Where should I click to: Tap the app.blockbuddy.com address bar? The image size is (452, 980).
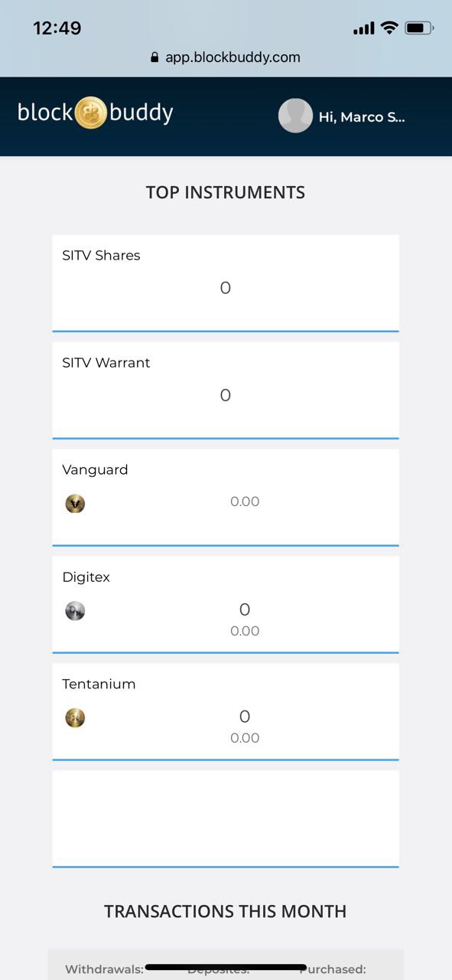pyautogui.click(x=226, y=57)
